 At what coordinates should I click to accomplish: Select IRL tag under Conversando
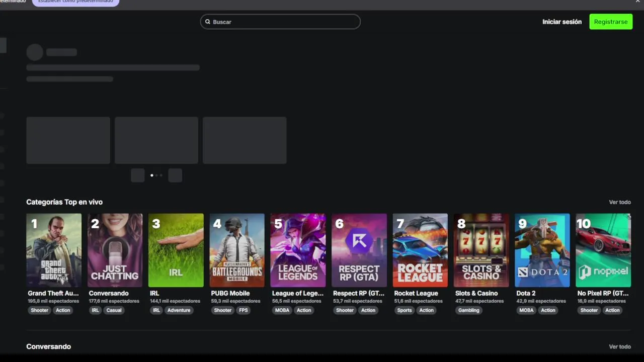tap(95, 310)
